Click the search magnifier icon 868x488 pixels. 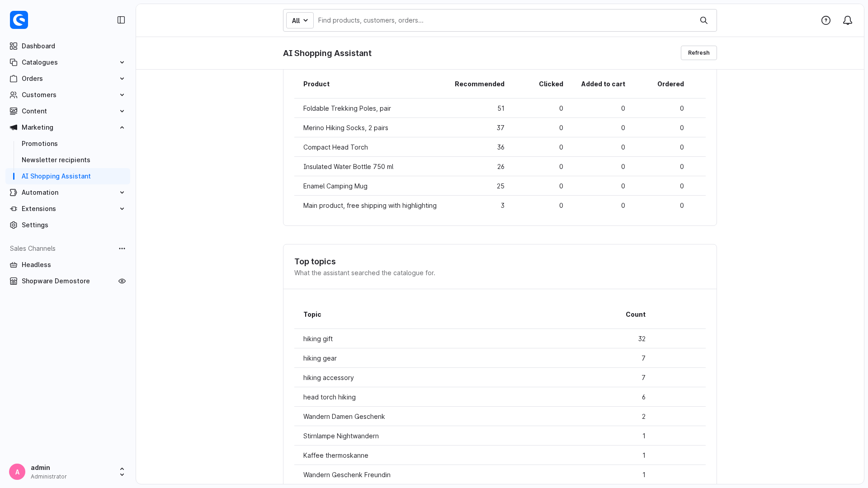pyautogui.click(x=704, y=20)
